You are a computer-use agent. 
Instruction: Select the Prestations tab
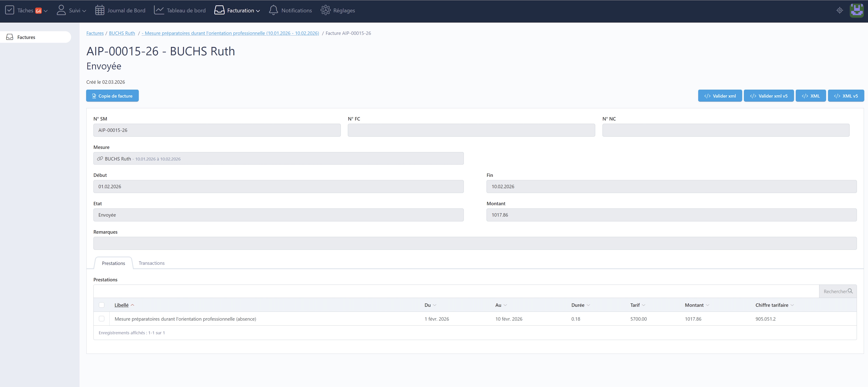(113, 263)
